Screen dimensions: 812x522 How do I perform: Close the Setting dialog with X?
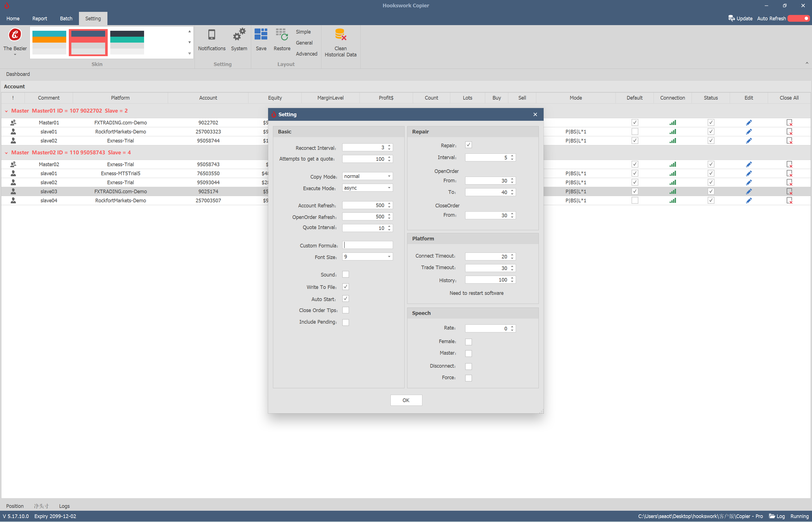[x=535, y=115]
